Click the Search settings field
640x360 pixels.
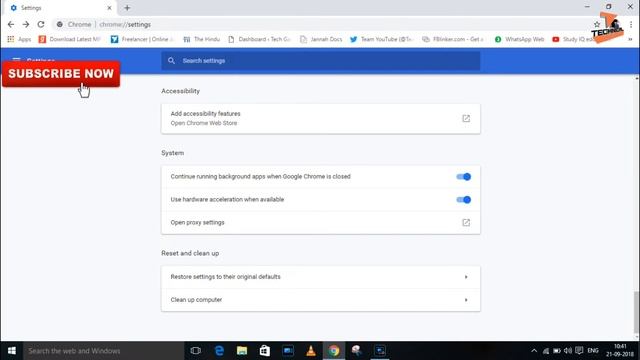coord(320,60)
